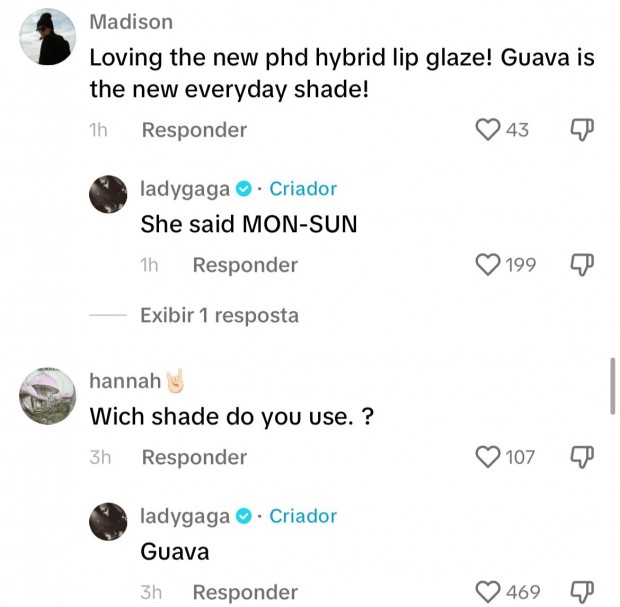Dislike the "She said MON-SUN" reply
This screenshot has height=607, width=620.
[x=582, y=265]
